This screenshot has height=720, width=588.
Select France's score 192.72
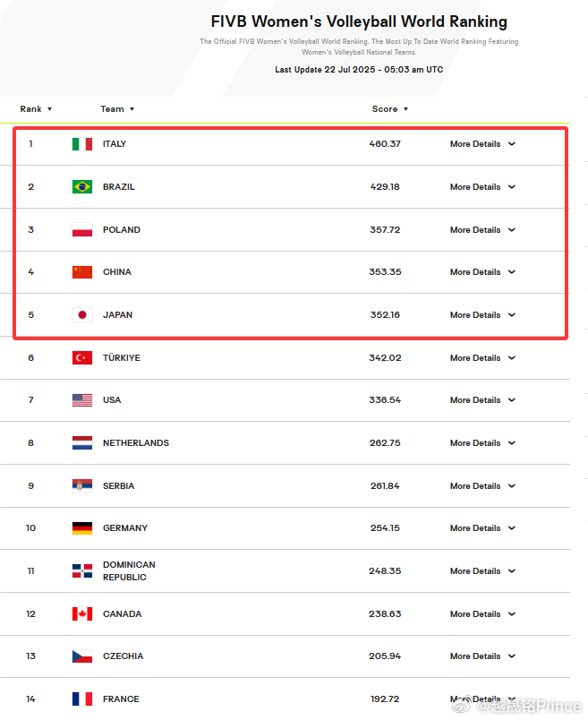click(385, 699)
